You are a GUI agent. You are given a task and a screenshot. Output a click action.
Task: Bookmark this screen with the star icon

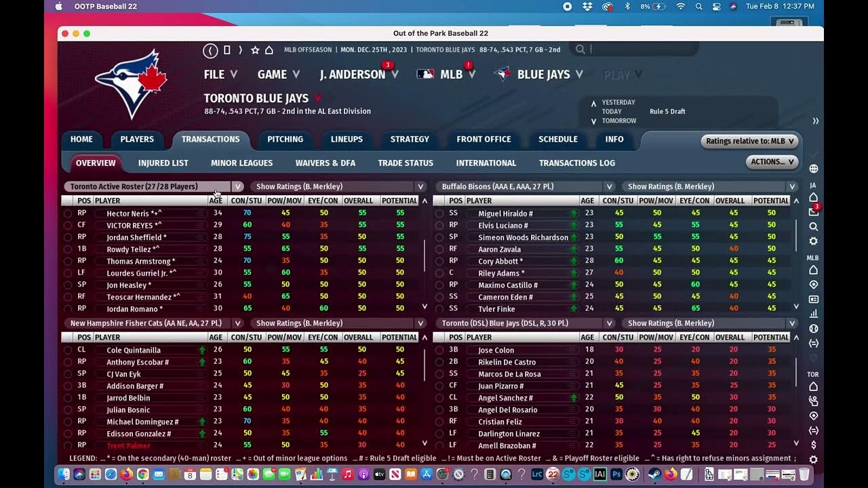point(255,50)
